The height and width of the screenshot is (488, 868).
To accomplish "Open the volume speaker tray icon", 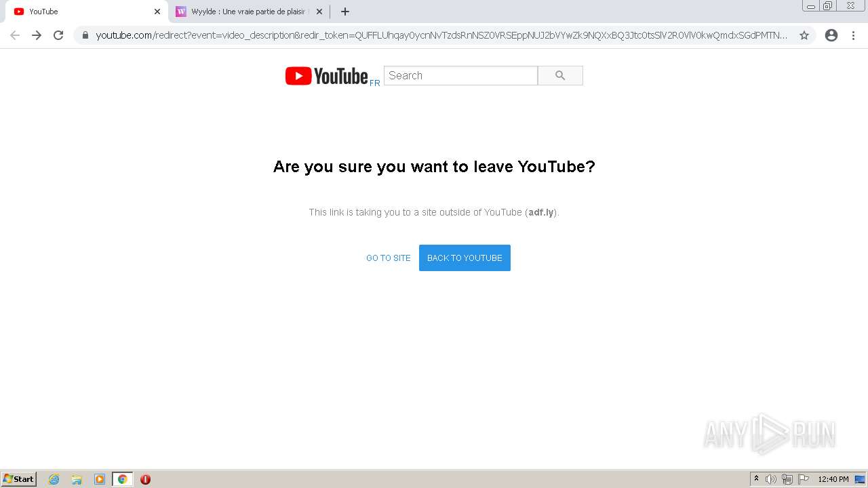I will 771,479.
